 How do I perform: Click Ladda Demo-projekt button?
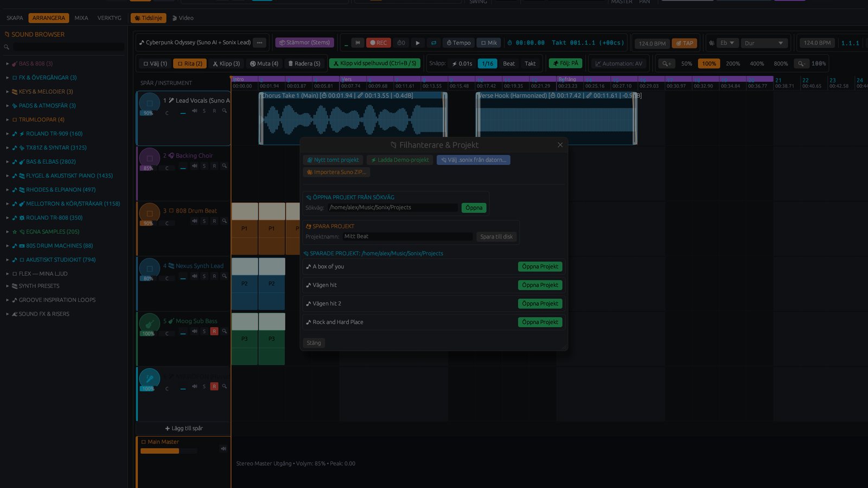(x=400, y=160)
